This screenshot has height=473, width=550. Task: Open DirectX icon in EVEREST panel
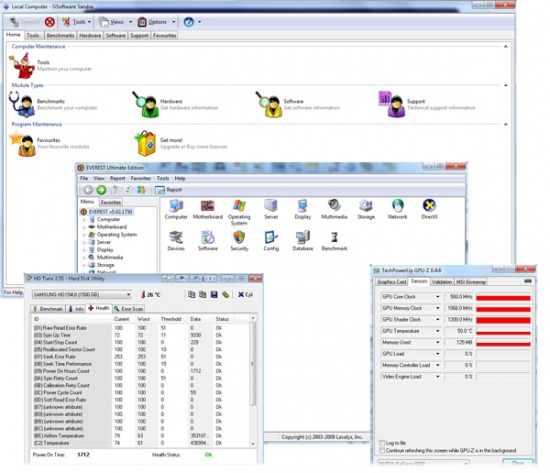coord(429,206)
